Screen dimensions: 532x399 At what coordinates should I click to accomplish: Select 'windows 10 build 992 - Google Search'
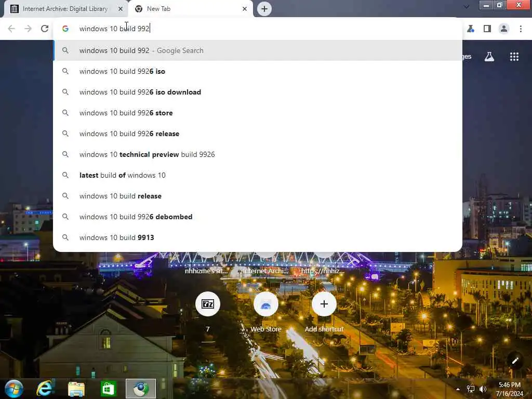tap(258, 50)
